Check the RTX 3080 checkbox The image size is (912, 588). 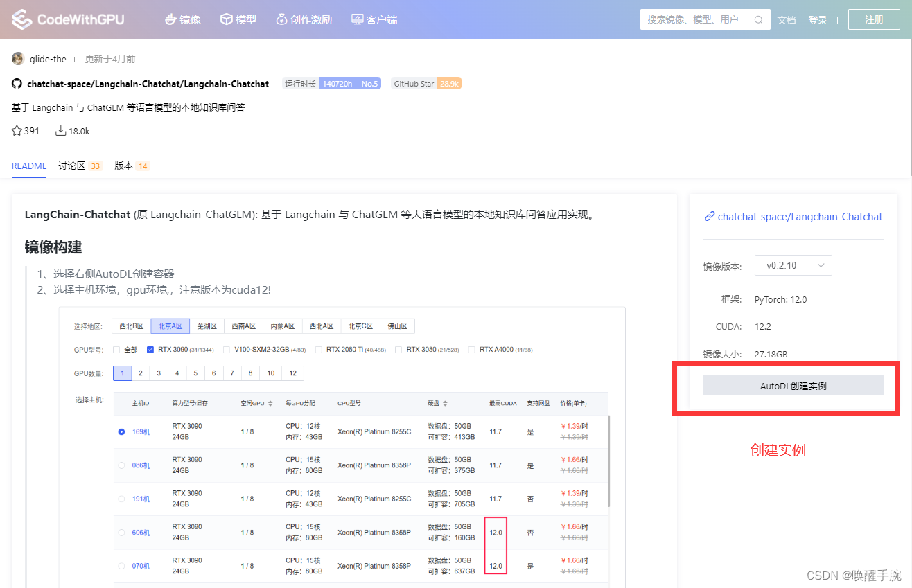[398, 350]
